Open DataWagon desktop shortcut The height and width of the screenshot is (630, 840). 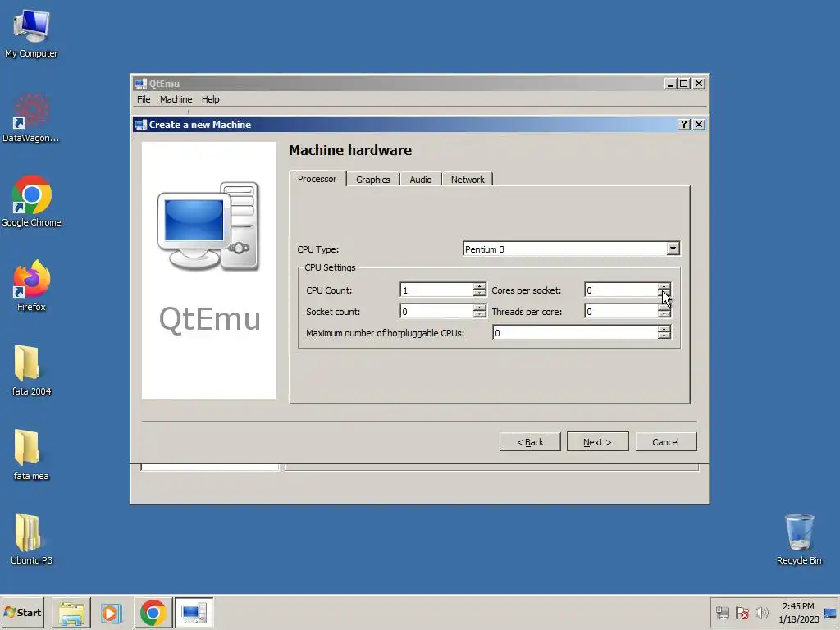[x=31, y=118]
